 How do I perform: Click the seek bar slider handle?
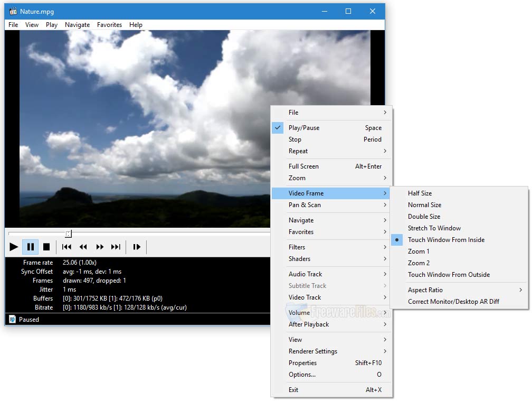point(68,234)
